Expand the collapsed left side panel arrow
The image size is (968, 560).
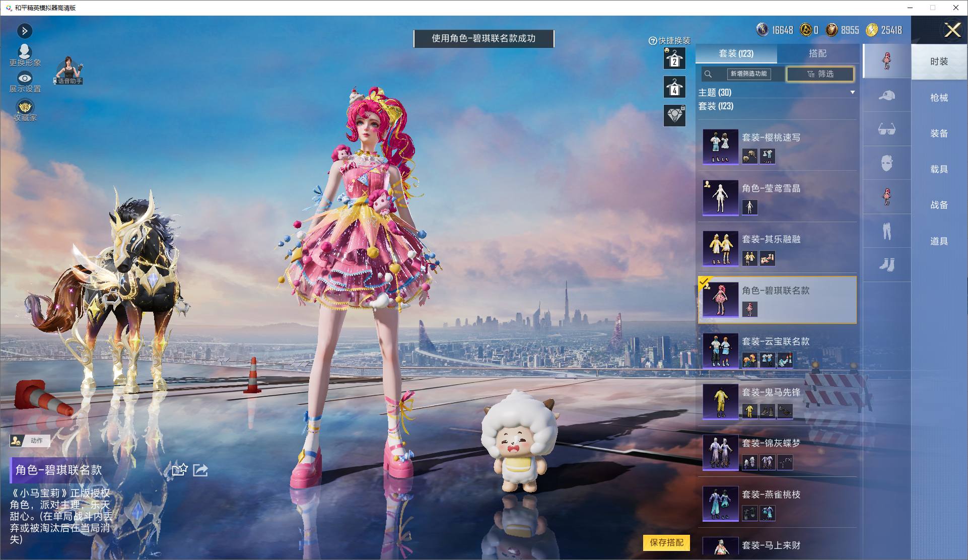tap(25, 31)
